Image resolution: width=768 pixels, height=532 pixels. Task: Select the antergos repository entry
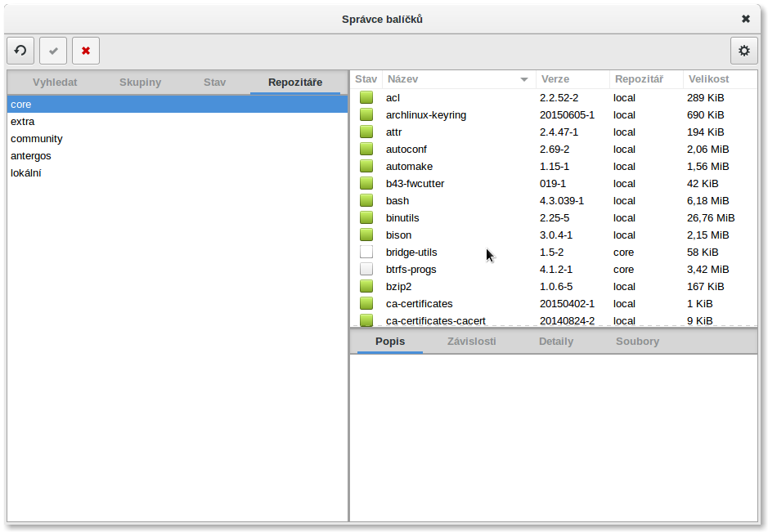31,156
